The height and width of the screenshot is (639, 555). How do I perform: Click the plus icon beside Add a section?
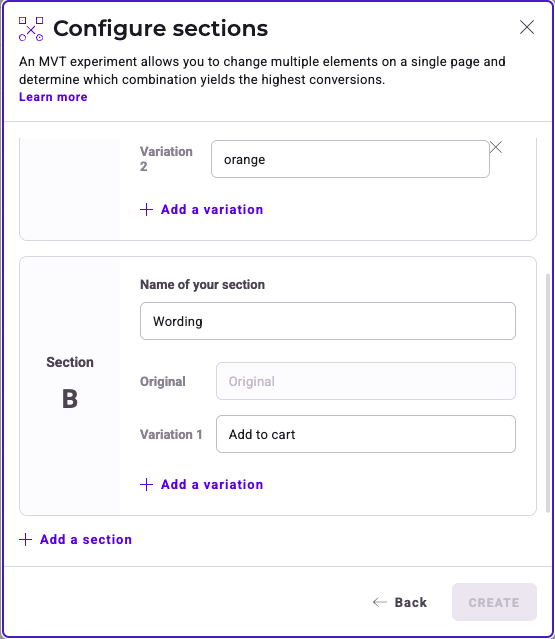[x=25, y=540]
